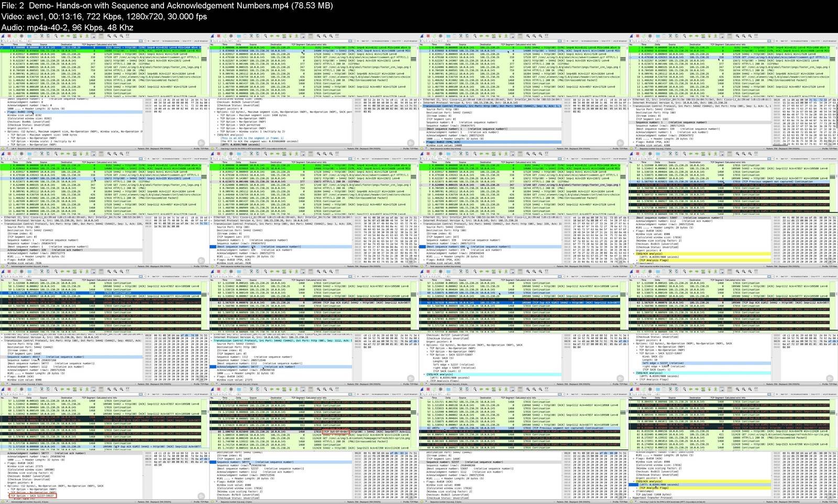
Task: Click the shark fin start capture icon in top-left thumbnail
Action: [3, 36]
